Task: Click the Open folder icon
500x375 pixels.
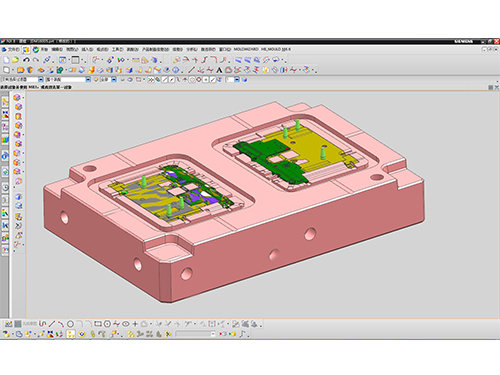Action: pyautogui.click(x=15, y=60)
